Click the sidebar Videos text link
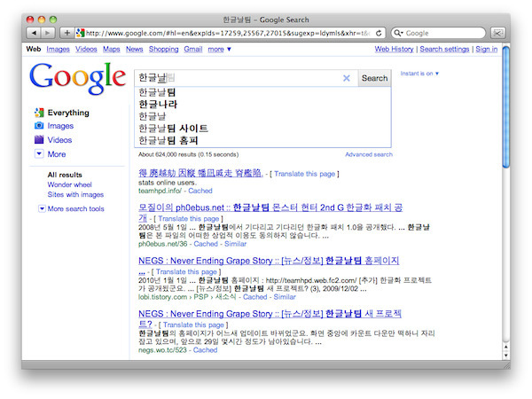The height and width of the screenshot is (399, 532). [x=59, y=140]
